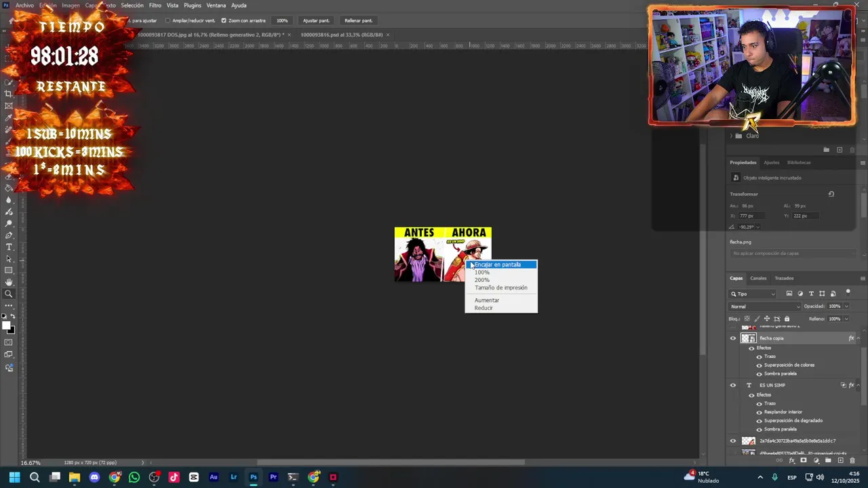Click the 100% zoom button in options bar
868x488 pixels.
282,20
